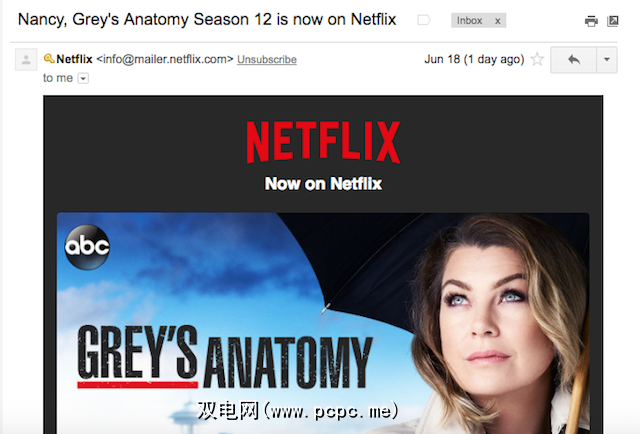Viewport: 640px width, 434px height.
Task: Click the red NETFLIX logo in the email
Action: [323, 142]
